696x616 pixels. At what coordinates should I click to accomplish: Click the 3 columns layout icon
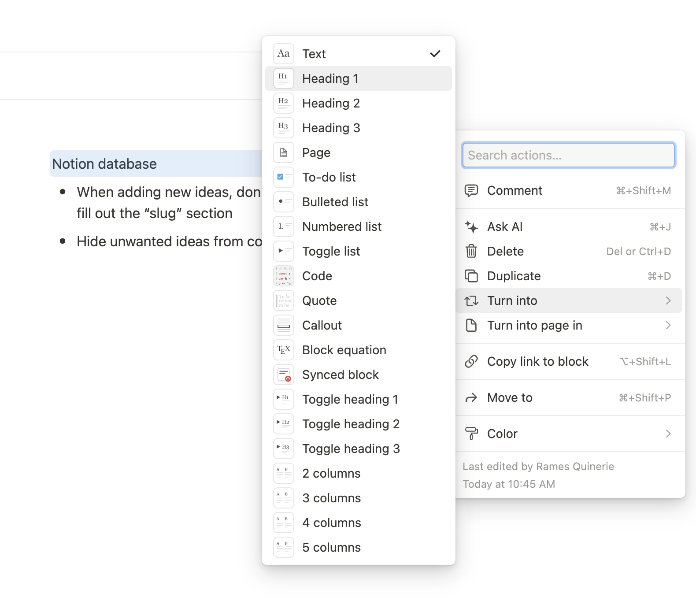pyautogui.click(x=284, y=498)
